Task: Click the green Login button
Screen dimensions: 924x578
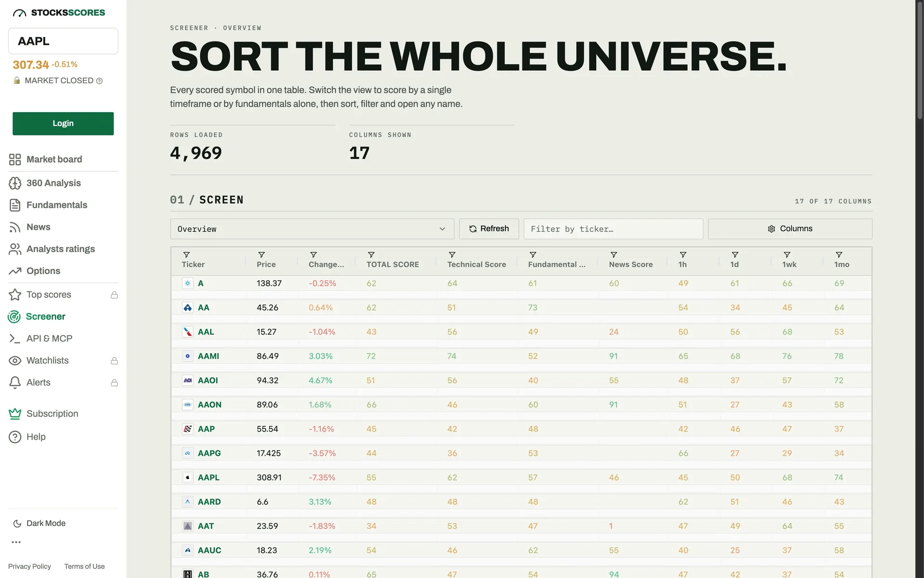Action: (63, 124)
